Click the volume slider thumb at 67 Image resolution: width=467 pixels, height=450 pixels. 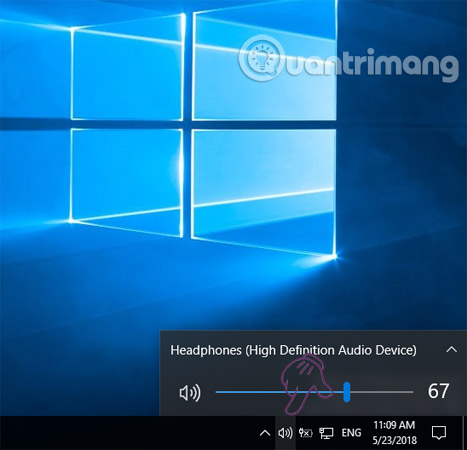(x=347, y=392)
